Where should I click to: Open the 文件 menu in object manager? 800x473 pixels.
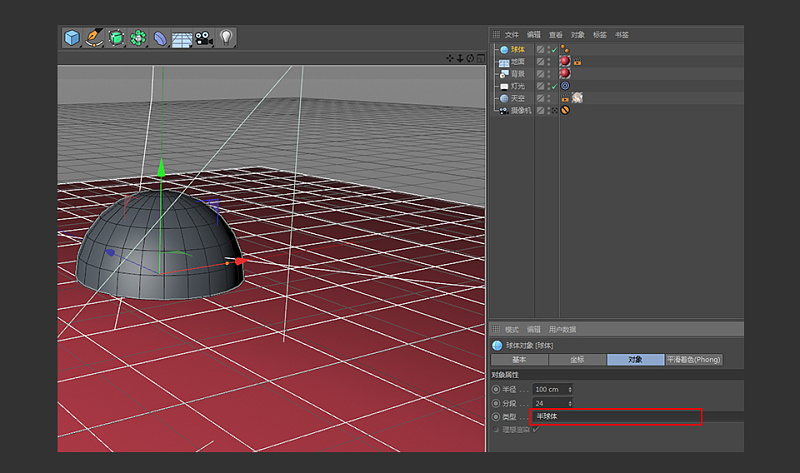click(512, 34)
